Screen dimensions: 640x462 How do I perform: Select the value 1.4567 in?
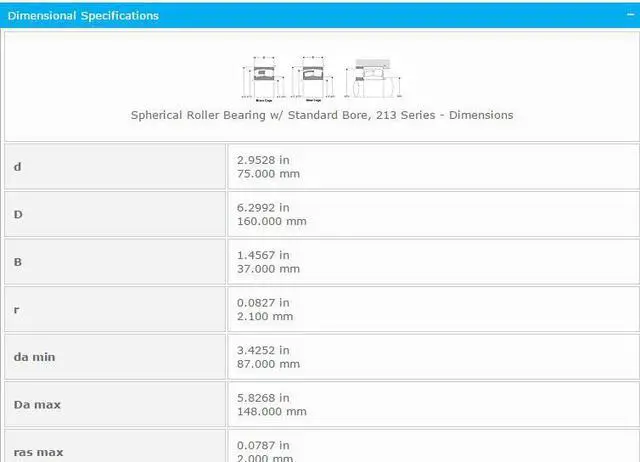tap(263, 255)
